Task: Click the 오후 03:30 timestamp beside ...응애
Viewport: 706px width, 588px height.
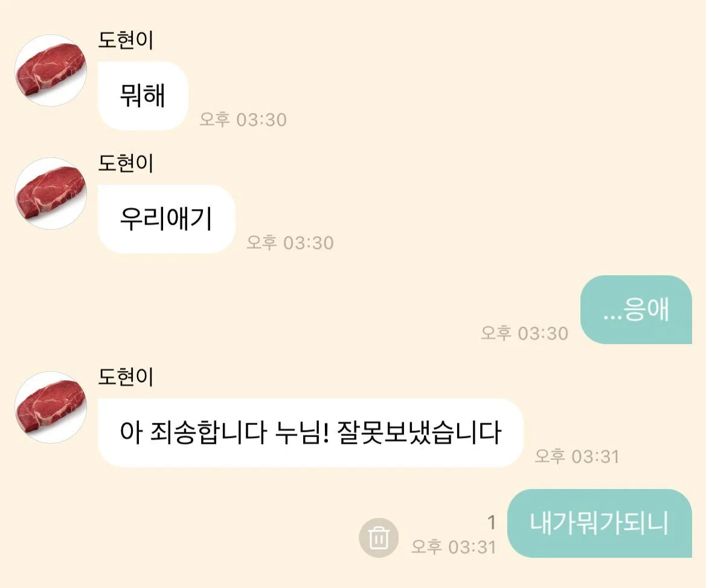Action: pos(525,334)
